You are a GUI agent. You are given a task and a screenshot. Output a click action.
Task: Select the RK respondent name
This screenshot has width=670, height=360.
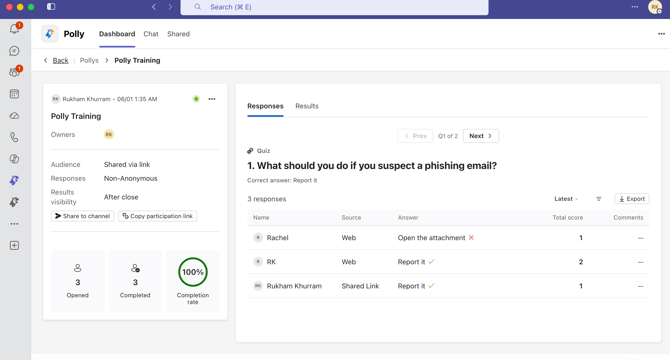271,262
